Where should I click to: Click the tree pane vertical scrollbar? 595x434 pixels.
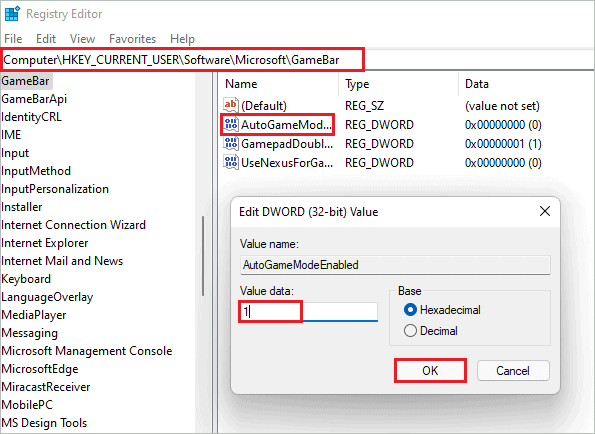click(203, 256)
